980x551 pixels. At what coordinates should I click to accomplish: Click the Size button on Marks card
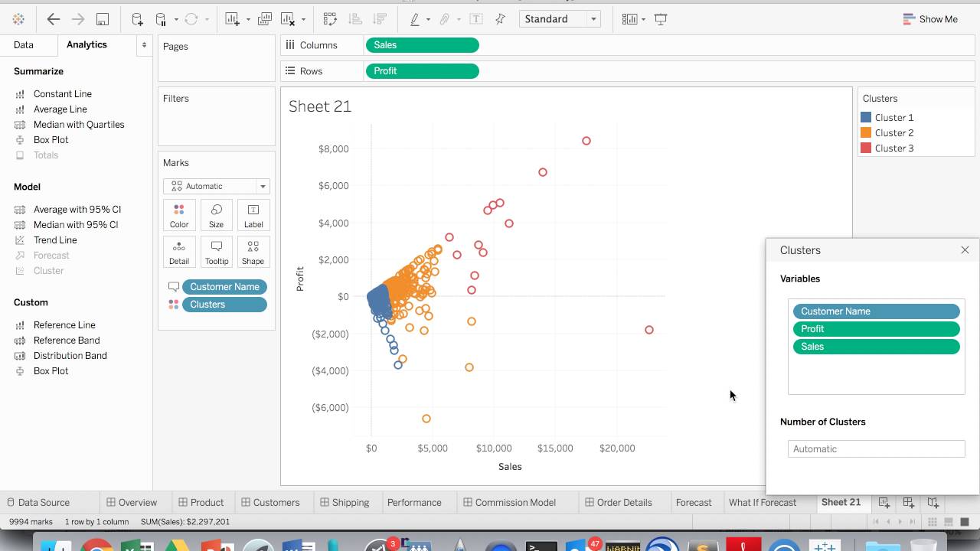click(217, 216)
